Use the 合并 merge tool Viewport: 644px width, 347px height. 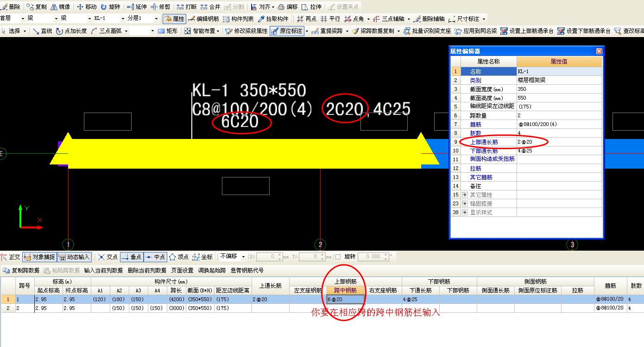tap(210, 7)
